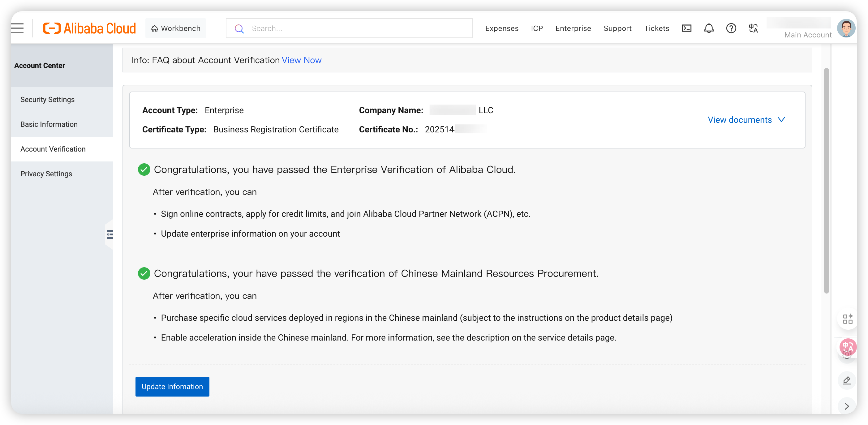The height and width of the screenshot is (425, 868).
Task: Click the page vertical scrollbar
Action: [826, 180]
